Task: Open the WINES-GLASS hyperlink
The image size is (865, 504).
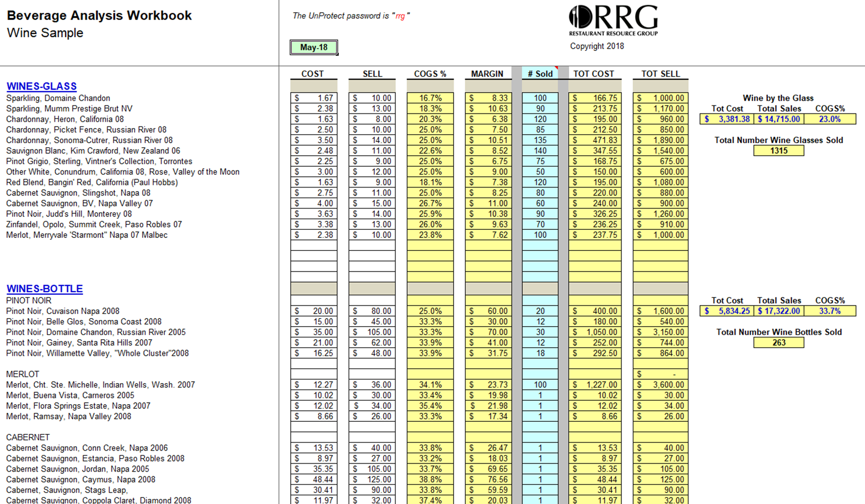Action: [42, 86]
